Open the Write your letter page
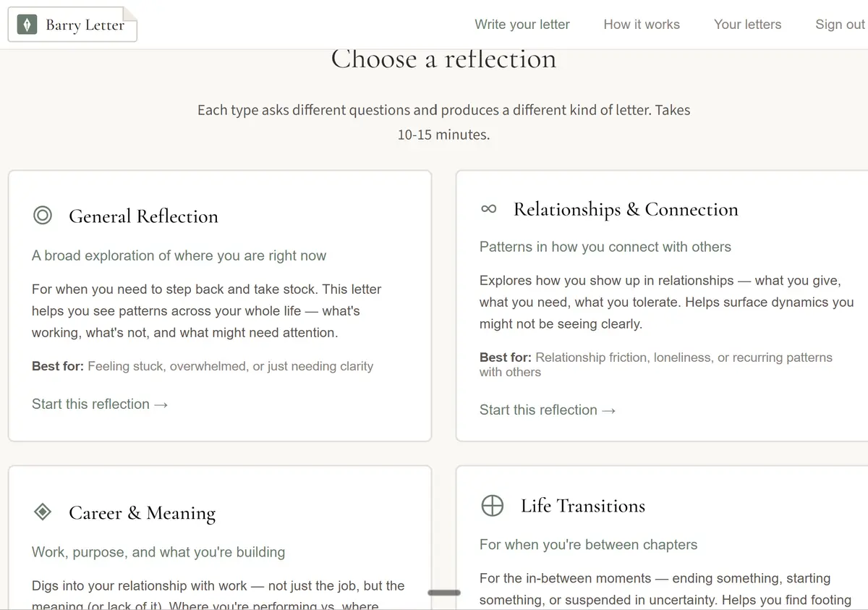 click(x=522, y=25)
